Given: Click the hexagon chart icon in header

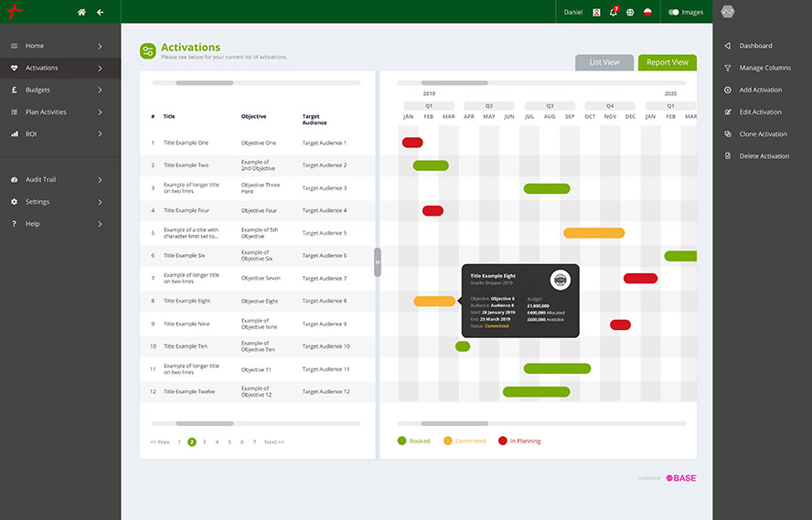Looking at the screenshot, I should 728,12.
